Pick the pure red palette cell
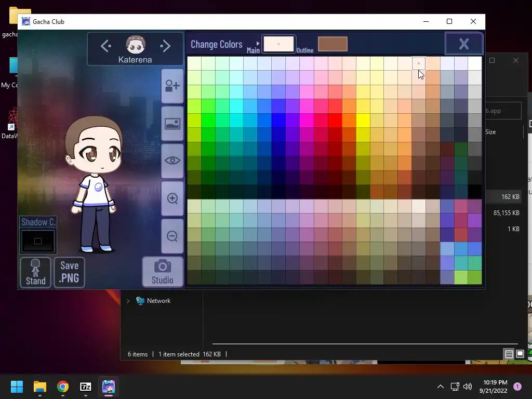 (335, 121)
